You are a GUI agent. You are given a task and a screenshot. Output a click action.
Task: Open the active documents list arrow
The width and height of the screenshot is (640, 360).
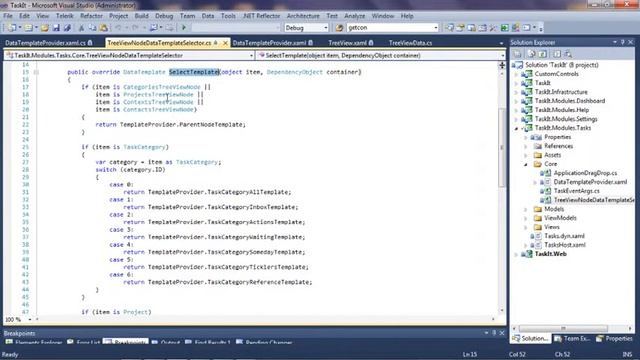pyautogui.click(x=501, y=43)
